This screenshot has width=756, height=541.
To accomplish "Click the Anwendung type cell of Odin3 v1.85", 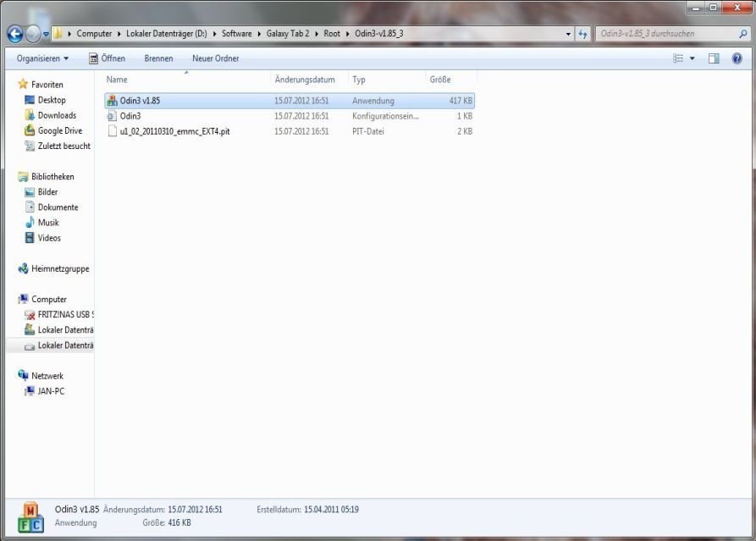I will (x=373, y=101).
